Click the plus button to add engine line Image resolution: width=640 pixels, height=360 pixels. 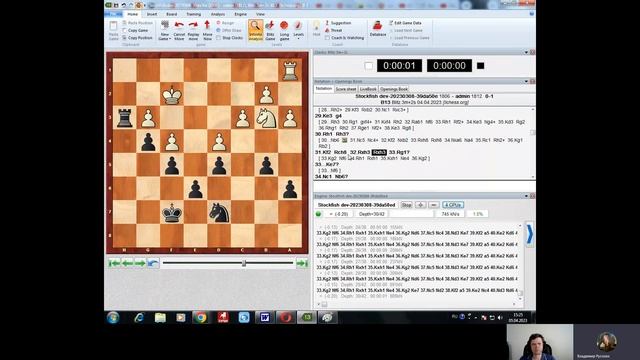tap(420, 205)
